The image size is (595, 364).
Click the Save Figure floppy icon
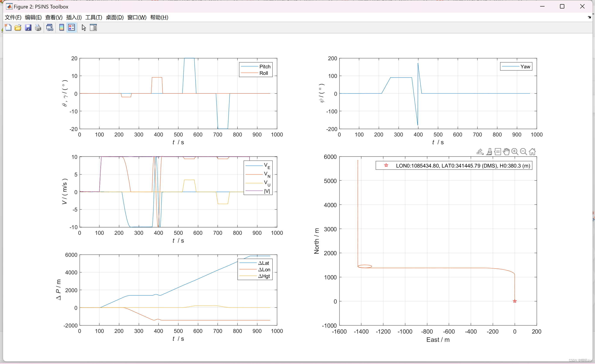pos(28,28)
